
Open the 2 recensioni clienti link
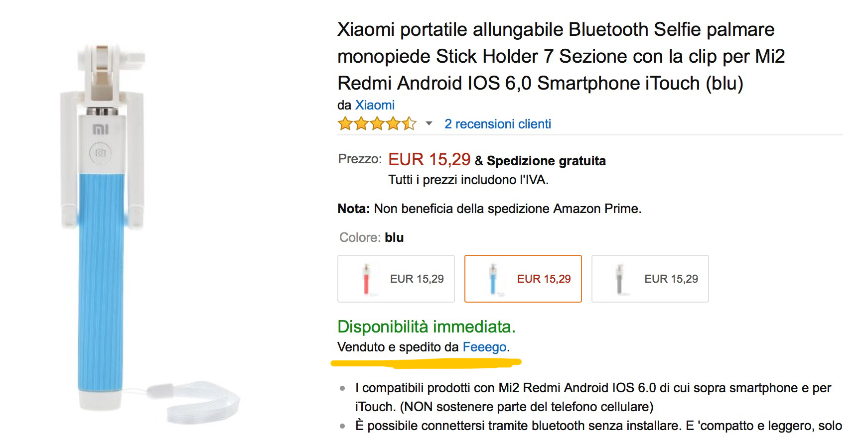click(x=497, y=124)
